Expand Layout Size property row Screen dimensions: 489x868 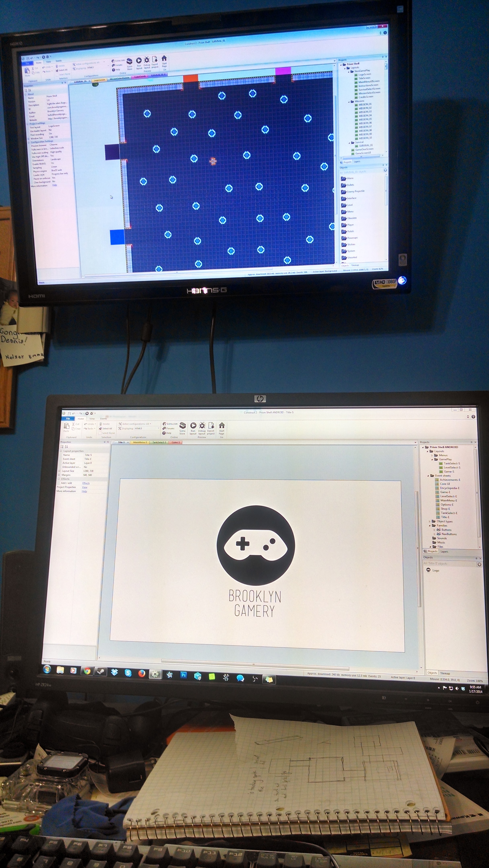coord(59,471)
